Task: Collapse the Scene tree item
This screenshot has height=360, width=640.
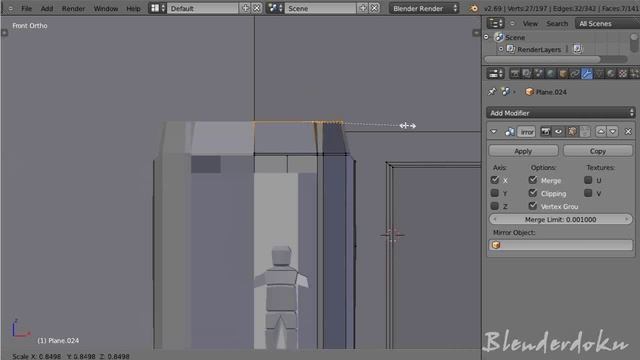Action: (487, 37)
